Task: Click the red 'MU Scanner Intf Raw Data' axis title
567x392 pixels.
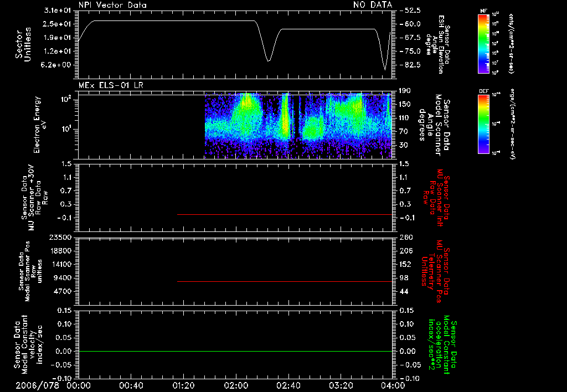Action: coord(437,198)
